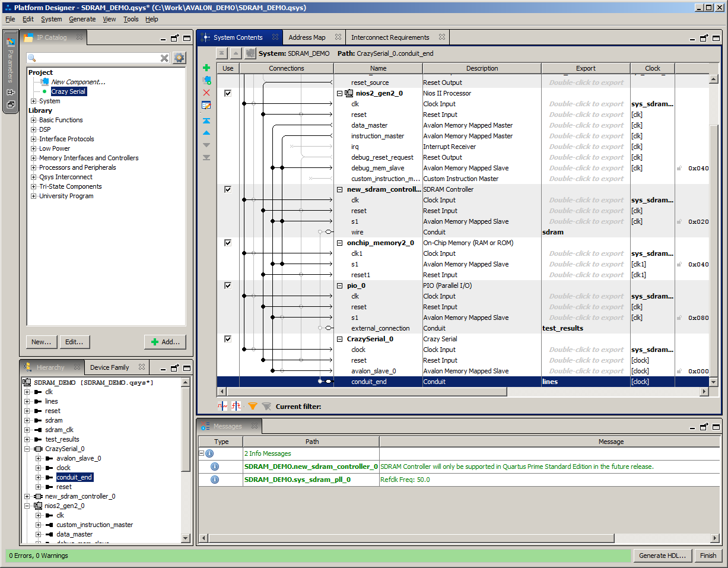The height and width of the screenshot is (568, 728).
Task: Click the blue move-to-top arrow icon
Action: point(206,120)
